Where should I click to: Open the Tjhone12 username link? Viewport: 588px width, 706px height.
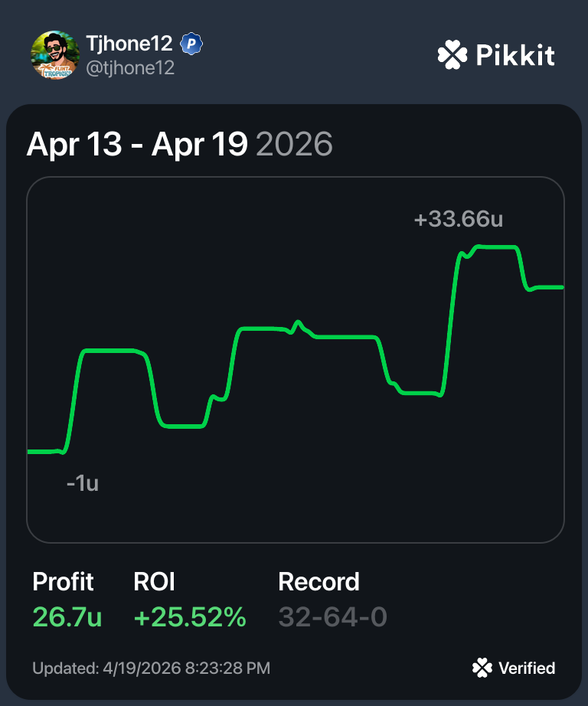tap(129, 44)
